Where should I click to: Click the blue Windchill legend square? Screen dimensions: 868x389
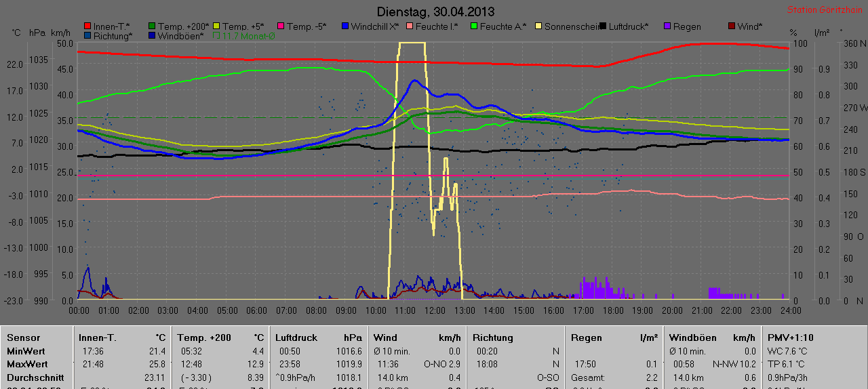pyautogui.click(x=345, y=26)
